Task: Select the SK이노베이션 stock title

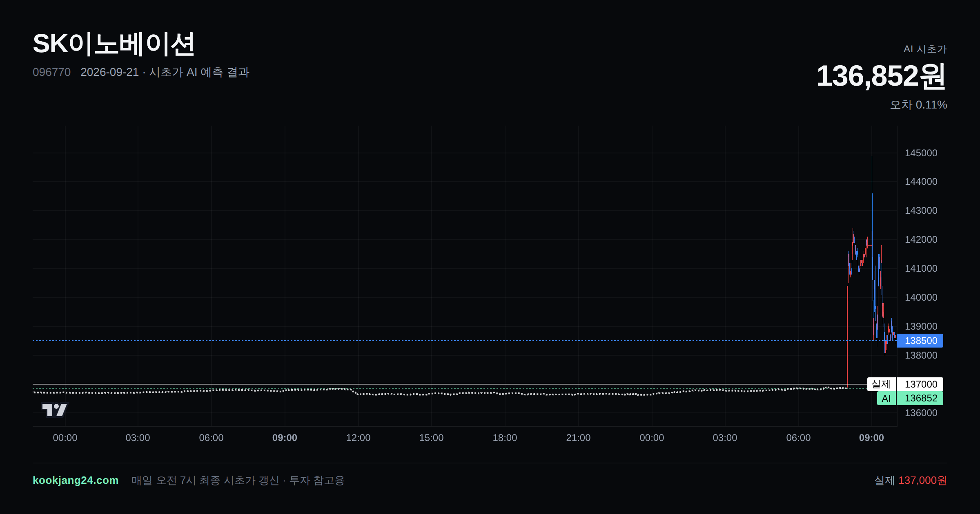Action: 114,44
